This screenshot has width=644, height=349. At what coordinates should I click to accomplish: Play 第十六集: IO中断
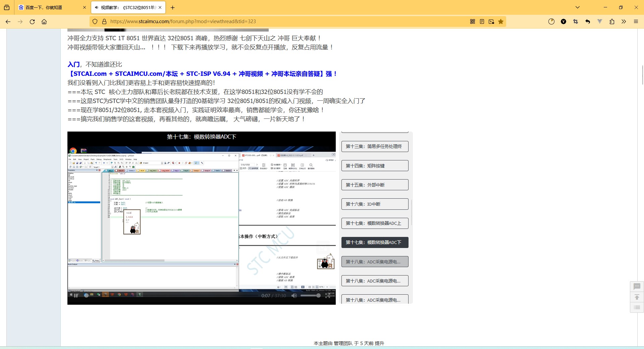pyautogui.click(x=375, y=204)
